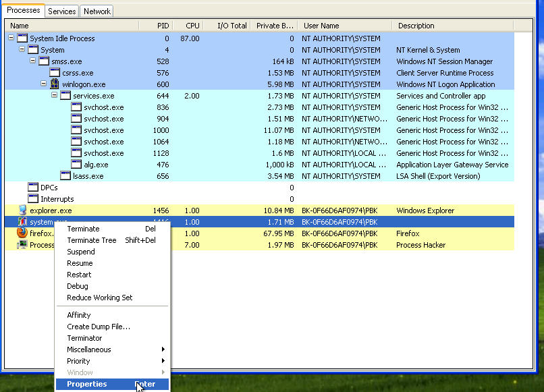Image resolution: width=544 pixels, height=392 pixels.
Task: Open the Priority submenu
Action: pos(112,361)
